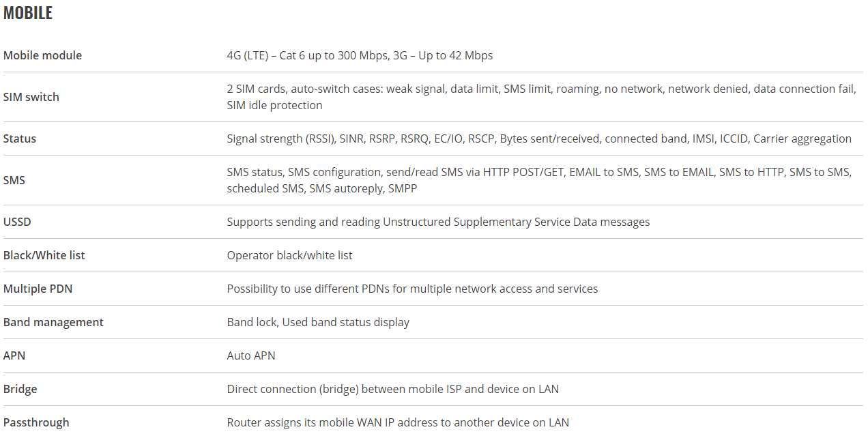
Task: Click the scheduled SMS, SMS autoreply text
Action: [x=304, y=188]
